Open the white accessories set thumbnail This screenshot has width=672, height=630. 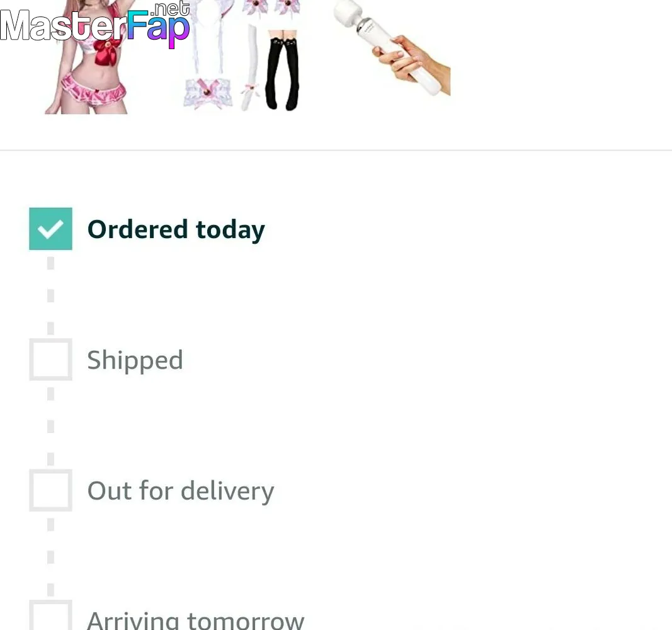click(x=208, y=55)
